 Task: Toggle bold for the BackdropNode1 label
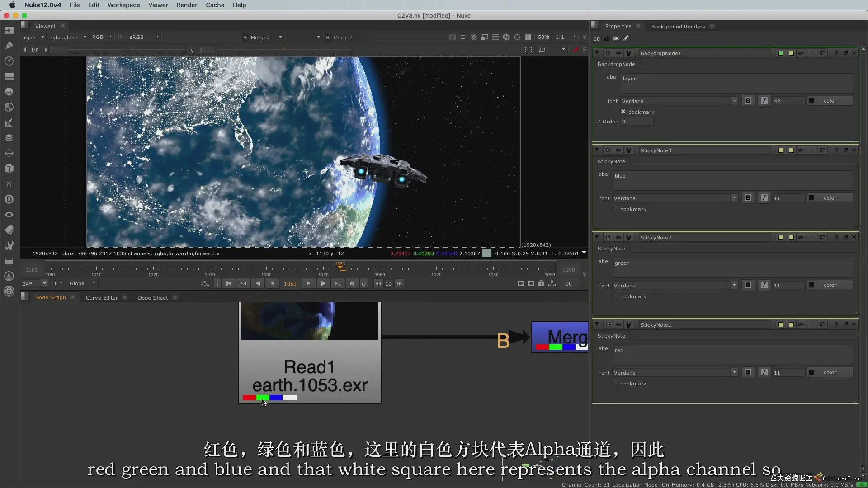tap(748, 101)
